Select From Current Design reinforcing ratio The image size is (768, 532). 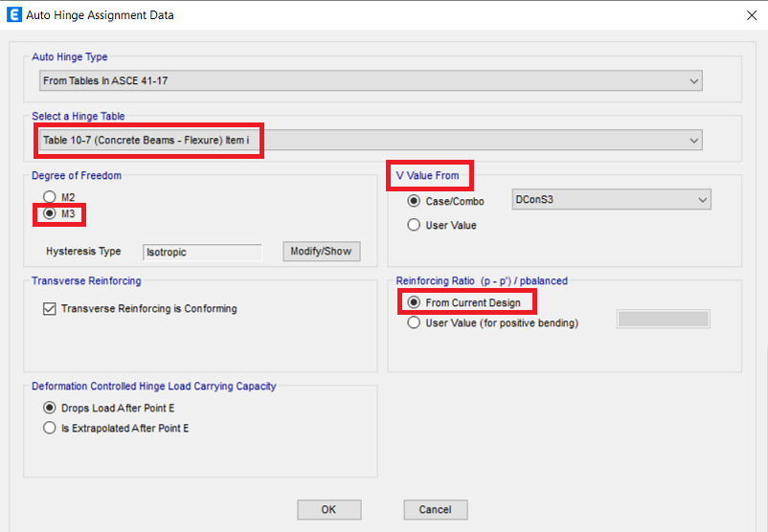[x=414, y=303]
